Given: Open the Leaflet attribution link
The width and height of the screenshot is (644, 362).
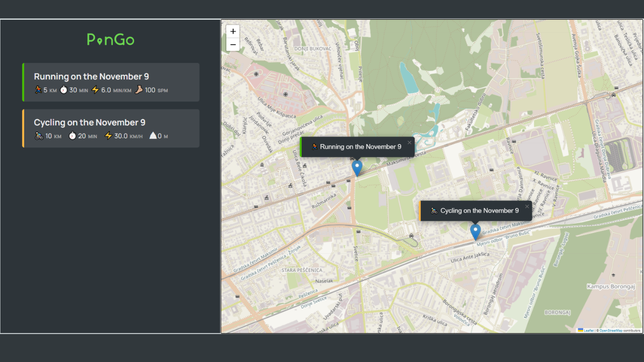Looking at the screenshot, I should [586, 330].
